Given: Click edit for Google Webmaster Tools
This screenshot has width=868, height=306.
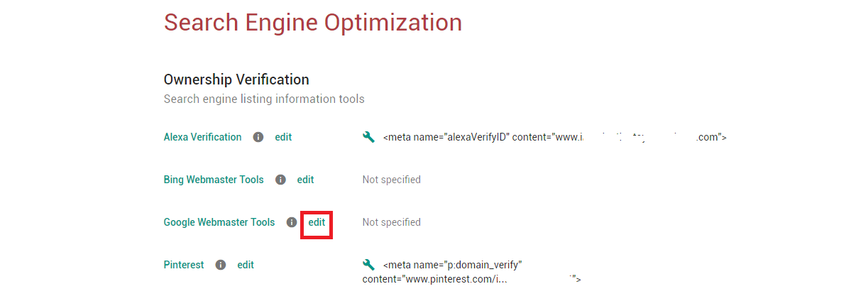Looking at the screenshot, I should click(317, 222).
